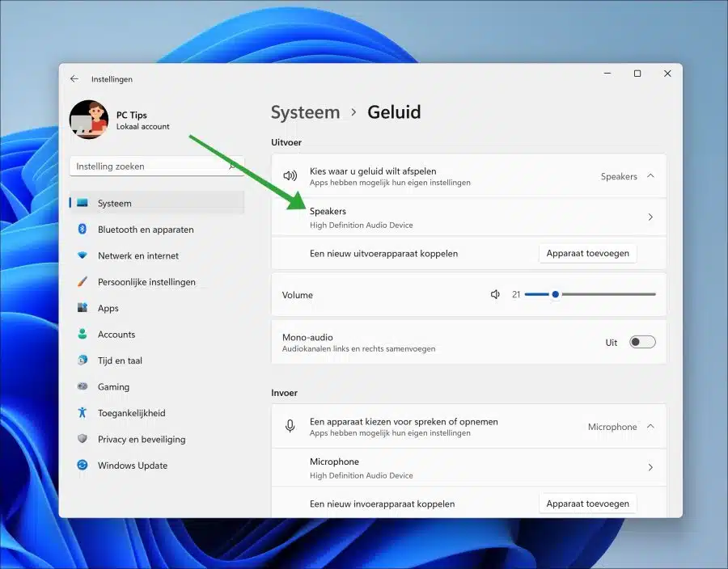728x569 pixels.
Task: Click Apparaat toevoegen for output device
Action: click(587, 253)
